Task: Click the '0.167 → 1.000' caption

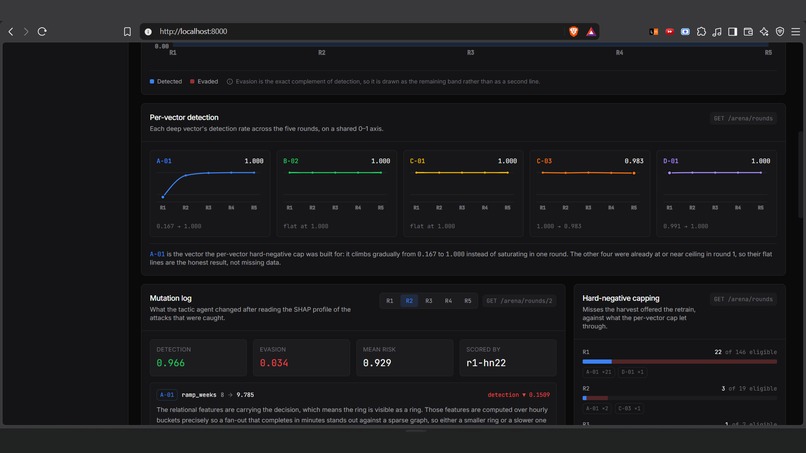Action: tap(179, 226)
